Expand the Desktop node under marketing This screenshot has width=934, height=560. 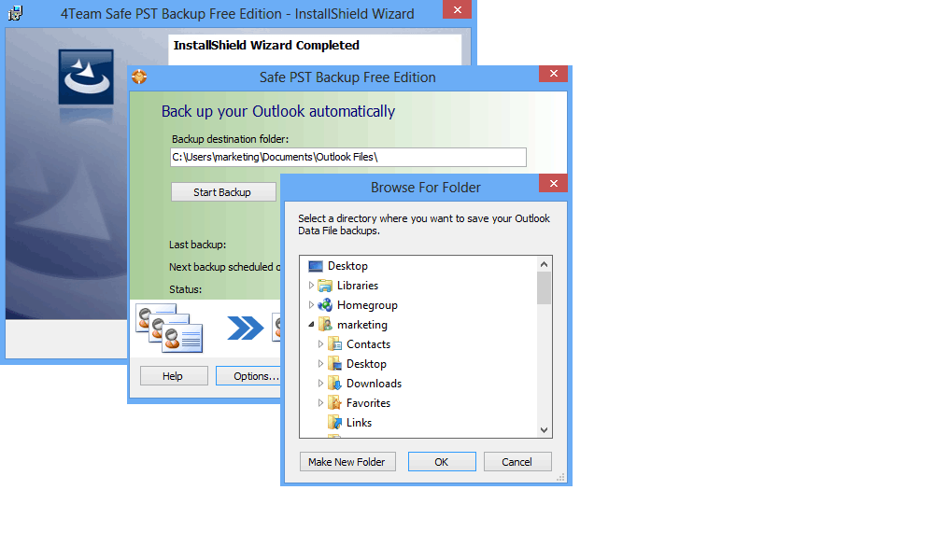point(320,364)
